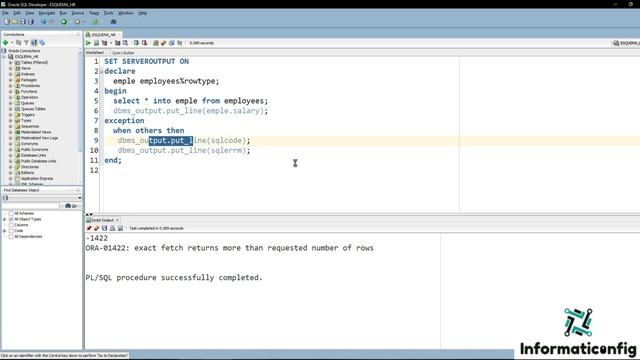Click the binoculars icon in main toolbar

coord(113,22)
